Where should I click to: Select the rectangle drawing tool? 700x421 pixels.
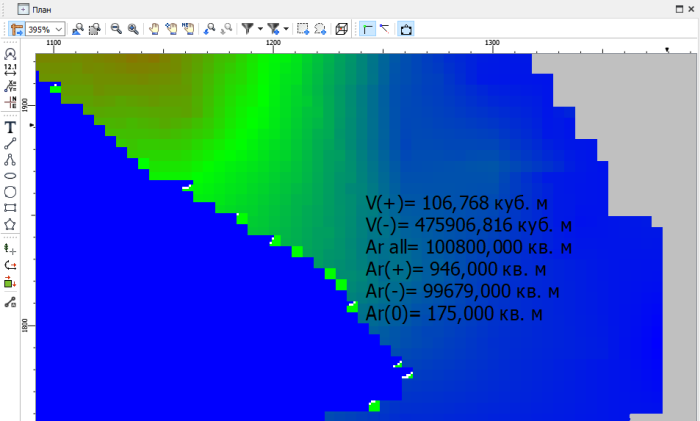pyautogui.click(x=10, y=207)
